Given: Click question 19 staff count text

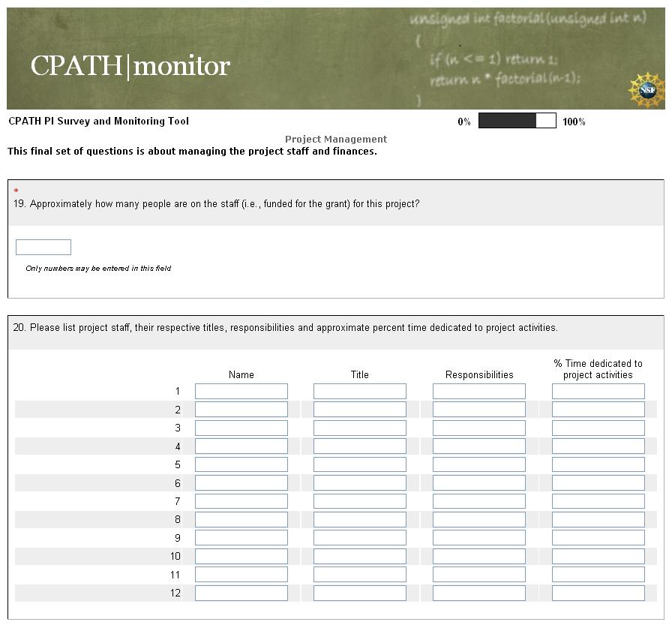Looking at the screenshot, I should point(216,203).
